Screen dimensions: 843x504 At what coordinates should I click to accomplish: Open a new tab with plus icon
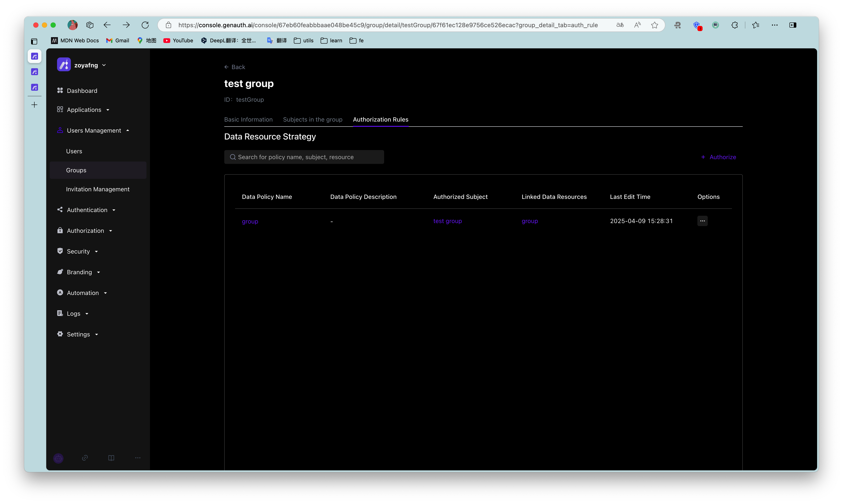pos(34,105)
